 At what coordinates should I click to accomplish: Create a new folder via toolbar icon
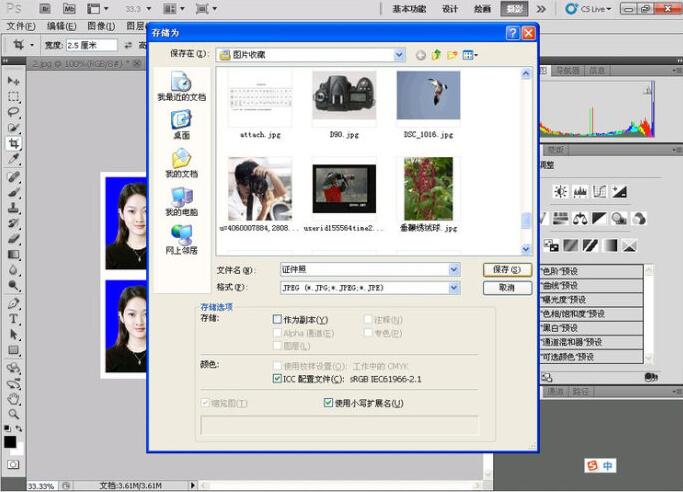point(452,54)
